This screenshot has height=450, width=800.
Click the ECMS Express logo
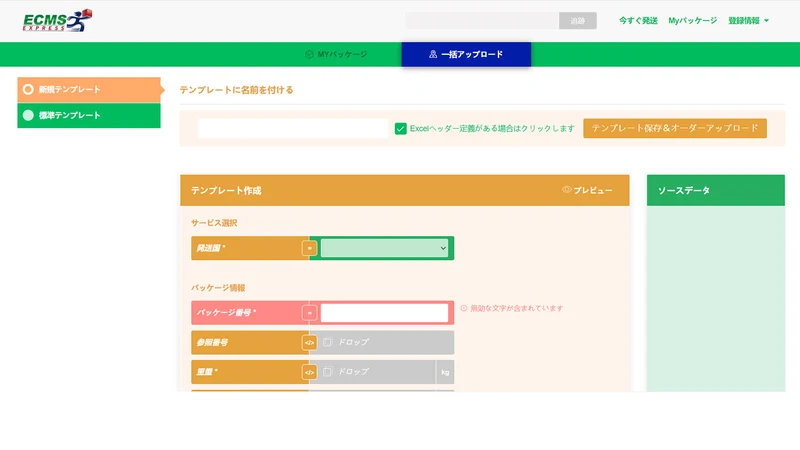[57, 20]
